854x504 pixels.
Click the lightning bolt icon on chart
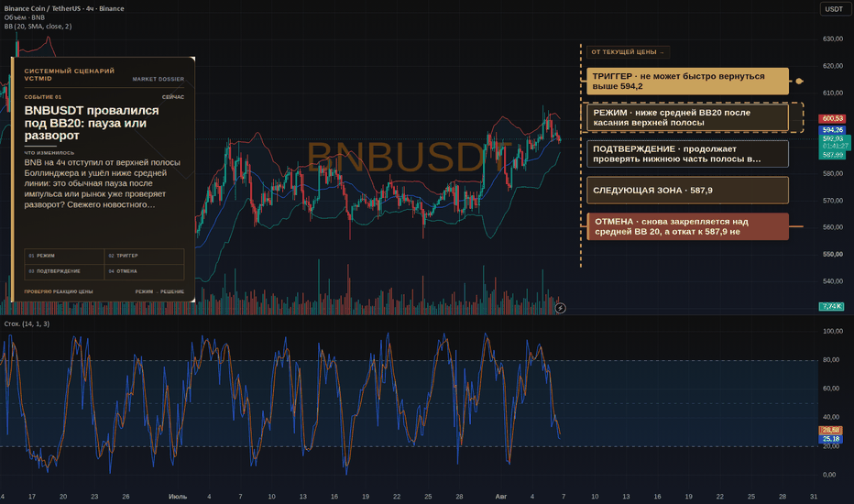tap(560, 309)
